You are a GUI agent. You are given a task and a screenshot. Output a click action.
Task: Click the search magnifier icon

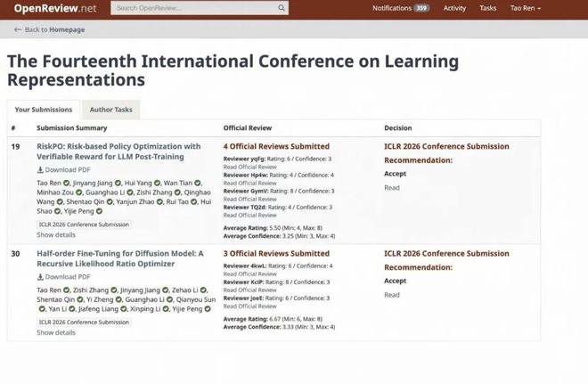[x=282, y=8]
